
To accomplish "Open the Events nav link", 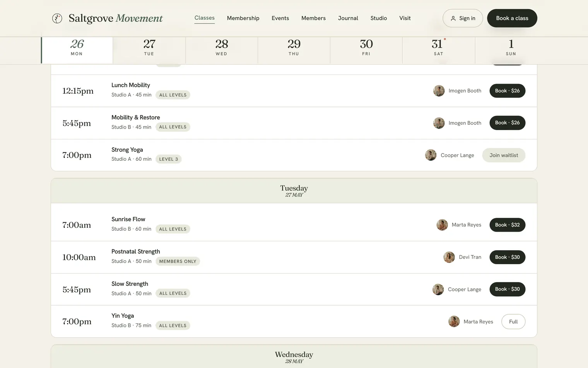I will [x=280, y=18].
